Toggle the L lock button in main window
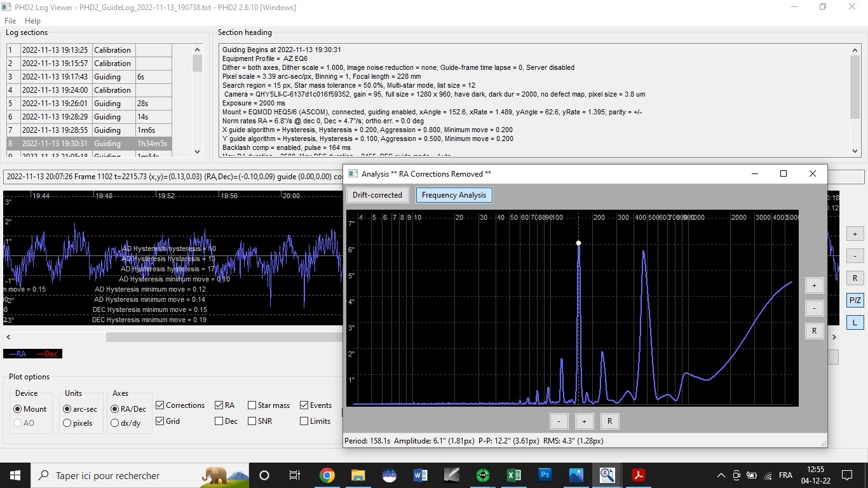Image resolution: width=868 pixels, height=488 pixels. pyautogui.click(x=855, y=323)
